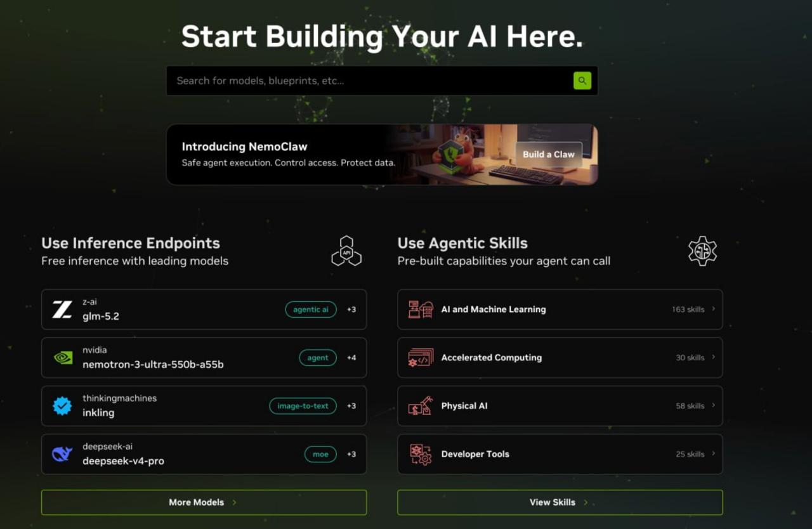Click the thinkingmachines verified badge icon

point(62,406)
